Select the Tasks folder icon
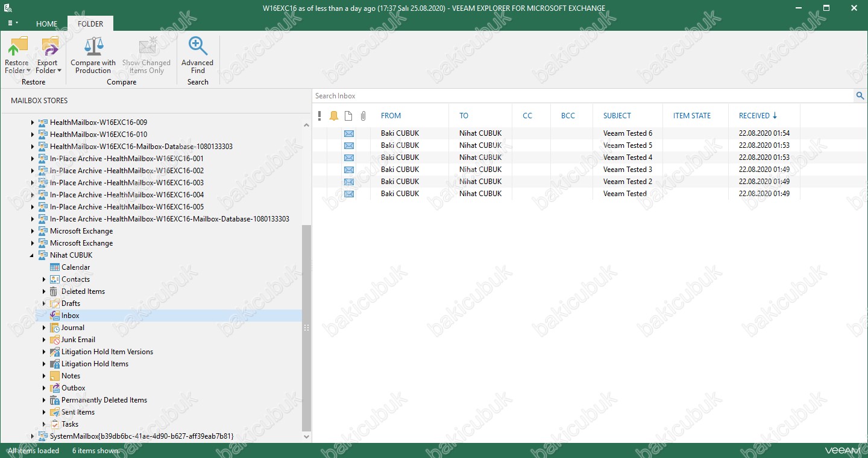This screenshot has height=458, width=868. click(55, 424)
